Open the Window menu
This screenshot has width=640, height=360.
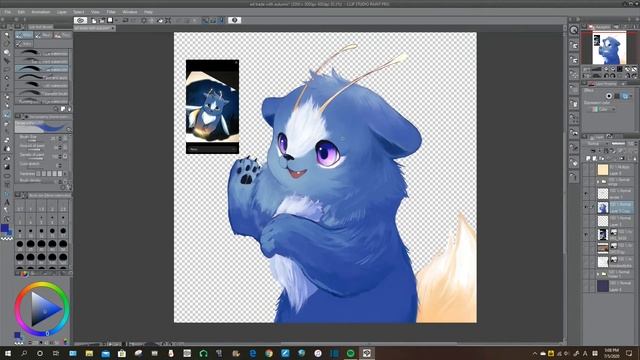130,12
